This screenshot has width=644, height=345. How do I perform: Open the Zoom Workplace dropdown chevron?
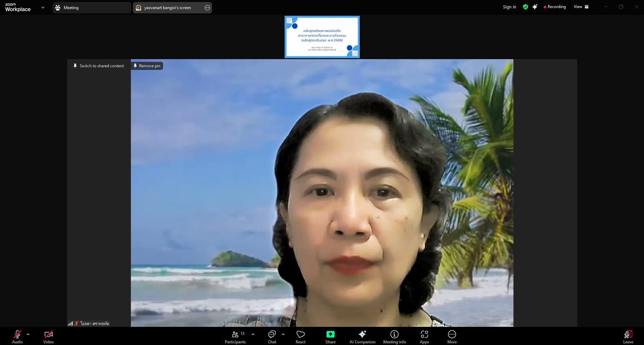click(x=43, y=7)
